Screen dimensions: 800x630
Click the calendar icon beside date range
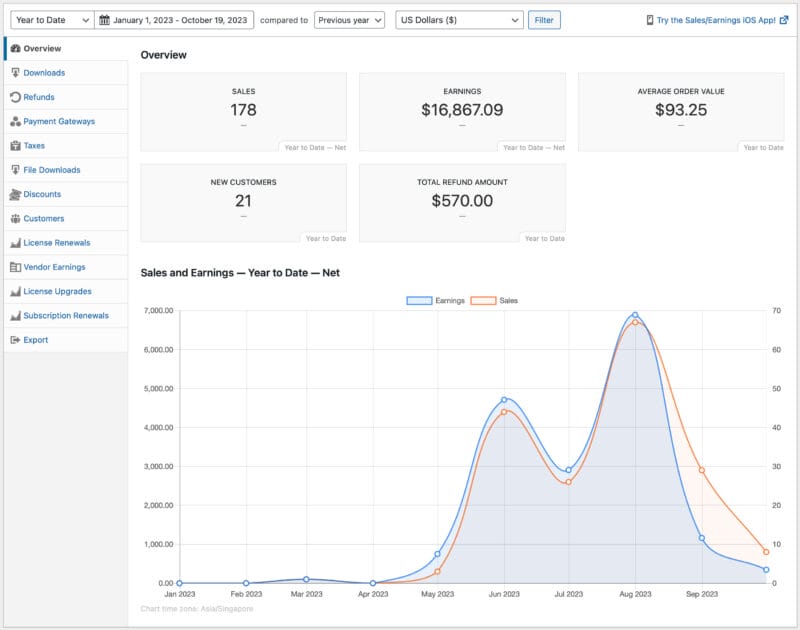pyautogui.click(x=104, y=20)
